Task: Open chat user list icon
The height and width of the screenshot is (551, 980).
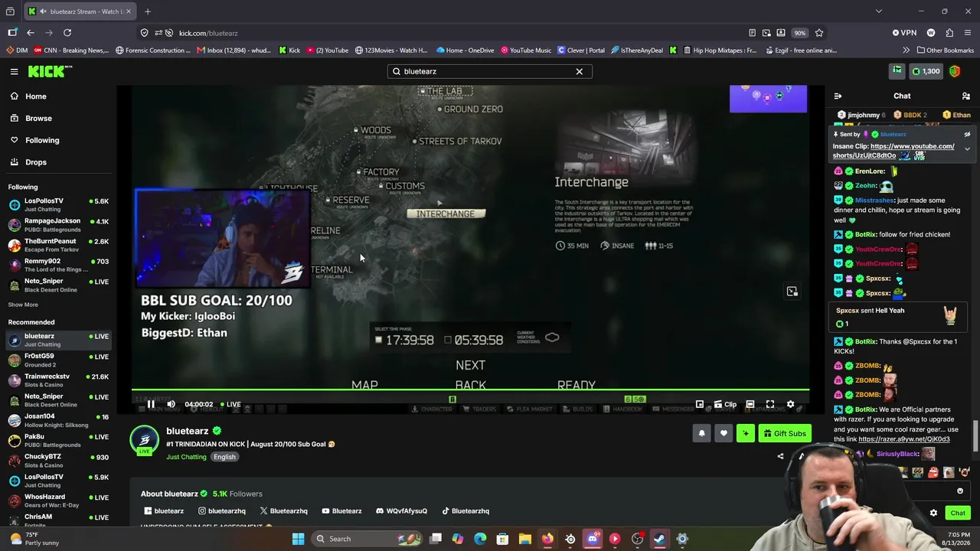Action: (x=966, y=96)
